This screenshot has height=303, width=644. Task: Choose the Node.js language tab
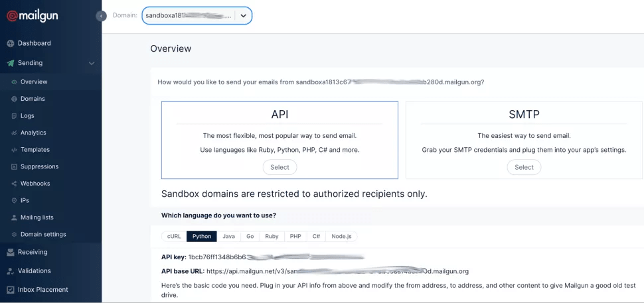tap(342, 236)
